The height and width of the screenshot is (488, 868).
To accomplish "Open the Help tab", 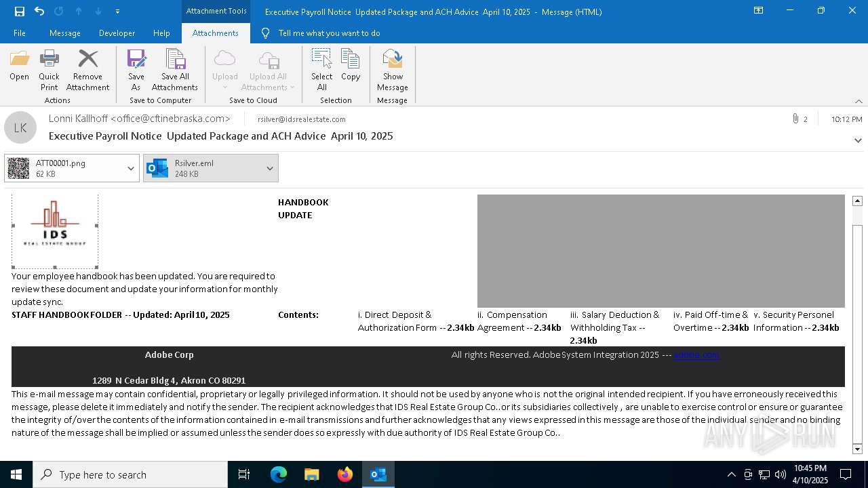I will [x=161, y=33].
